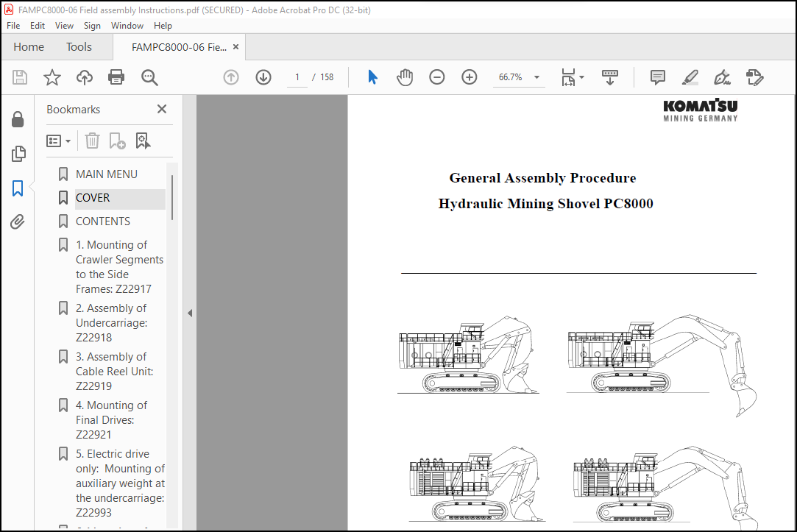Open bookmark options dropdown menu

point(58,141)
